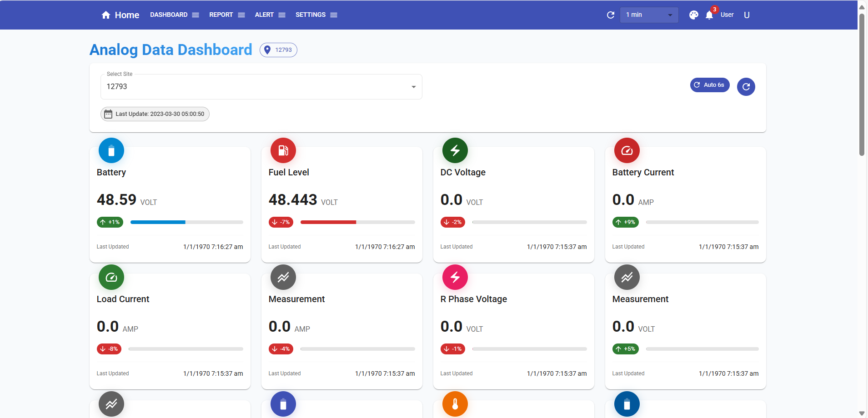Open the SETTINGS menu

tap(316, 15)
